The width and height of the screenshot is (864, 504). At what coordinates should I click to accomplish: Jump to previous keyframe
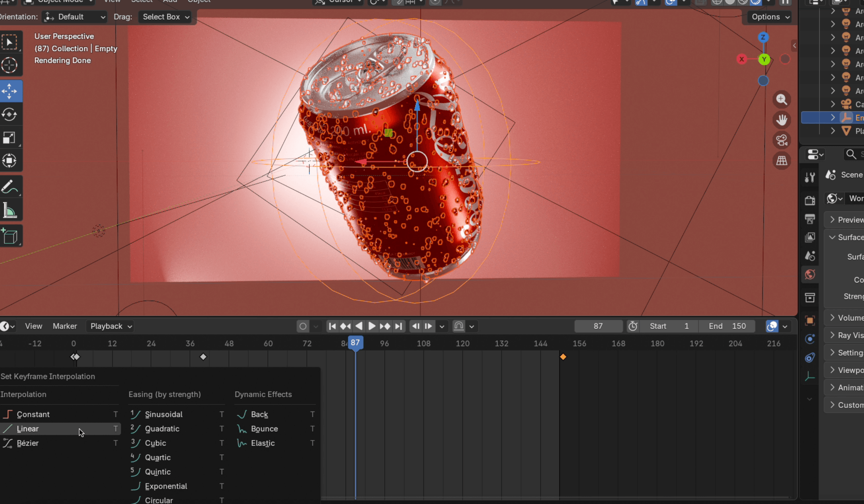point(345,326)
